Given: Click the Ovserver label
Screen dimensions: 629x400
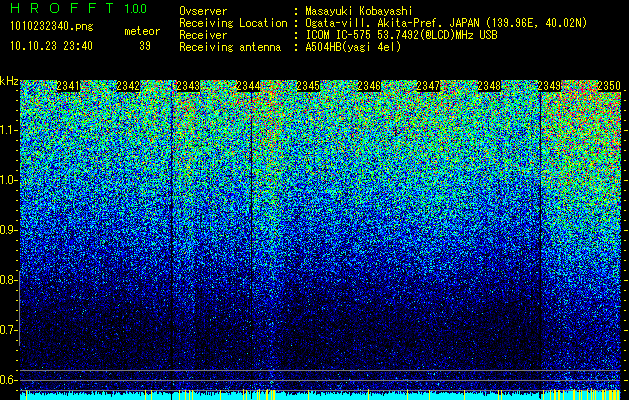Looking at the screenshot, I should [203, 12].
